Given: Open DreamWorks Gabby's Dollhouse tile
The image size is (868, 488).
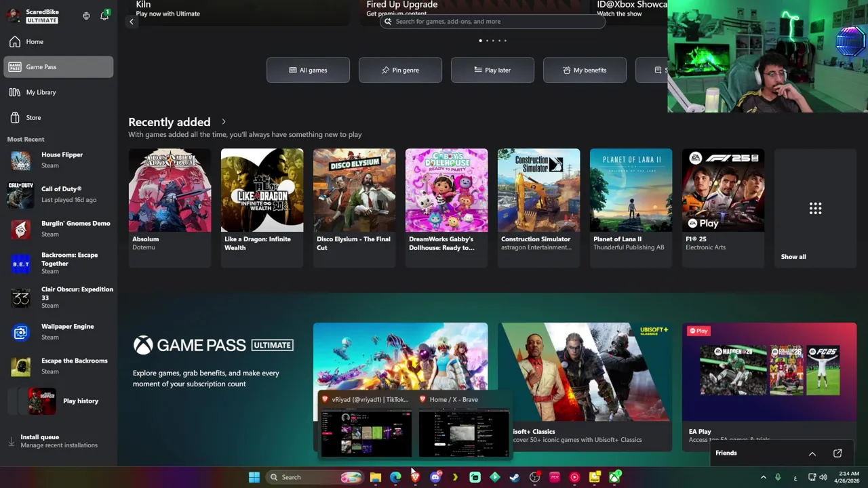Looking at the screenshot, I should click(x=446, y=207).
